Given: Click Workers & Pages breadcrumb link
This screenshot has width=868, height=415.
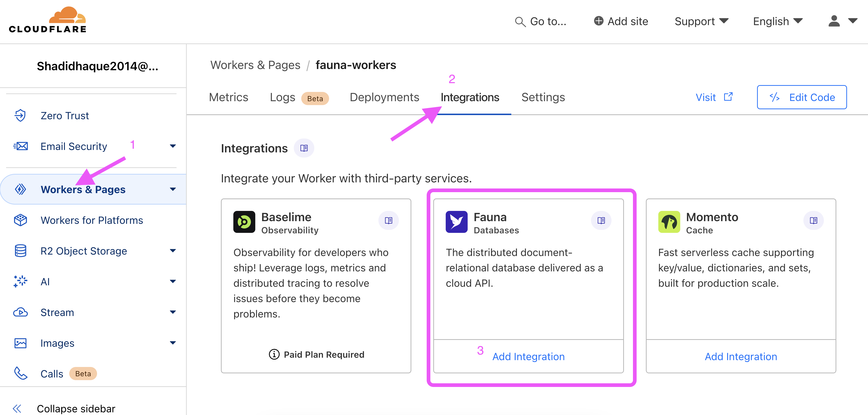Looking at the screenshot, I should click(255, 65).
